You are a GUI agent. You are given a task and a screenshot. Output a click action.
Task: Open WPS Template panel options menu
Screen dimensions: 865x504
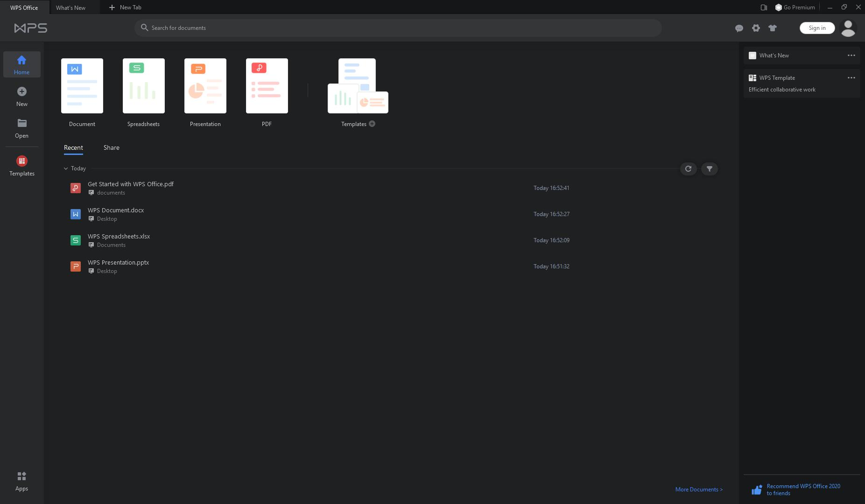[851, 78]
